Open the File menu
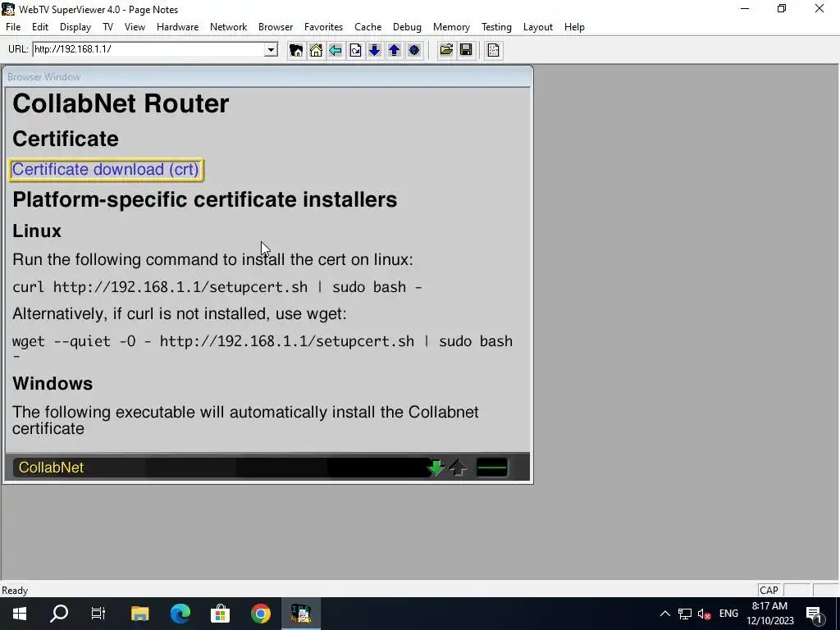The height and width of the screenshot is (630, 840). tap(13, 27)
